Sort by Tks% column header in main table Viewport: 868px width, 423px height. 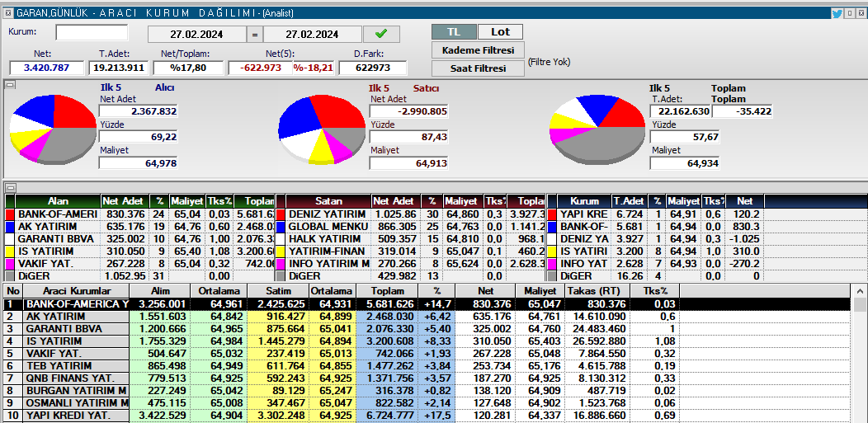click(655, 291)
